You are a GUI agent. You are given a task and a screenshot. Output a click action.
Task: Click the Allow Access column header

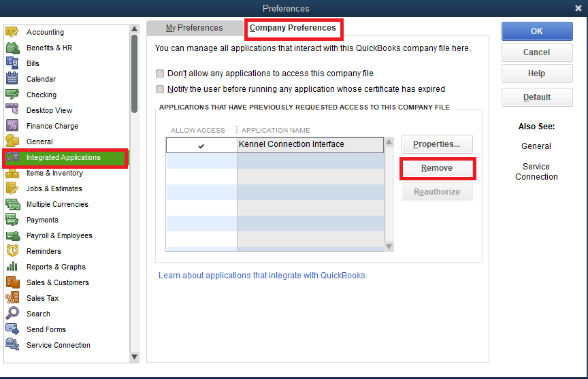click(x=197, y=131)
